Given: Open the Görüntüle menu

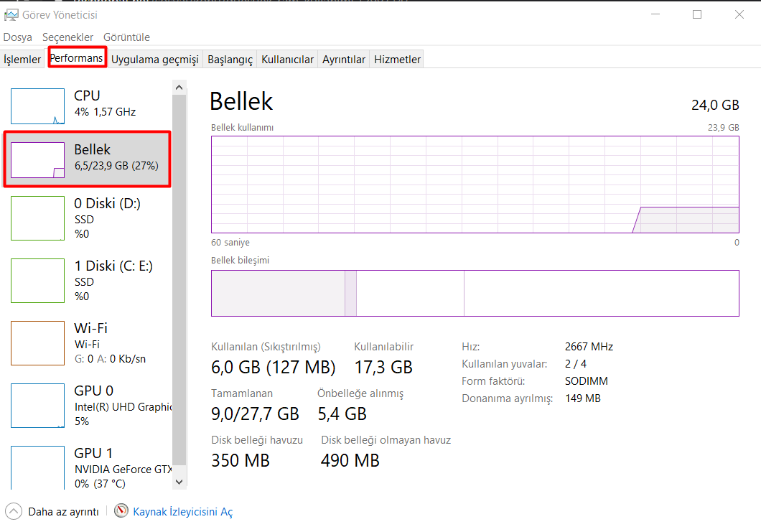Looking at the screenshot, I should [x=126, y=37].
